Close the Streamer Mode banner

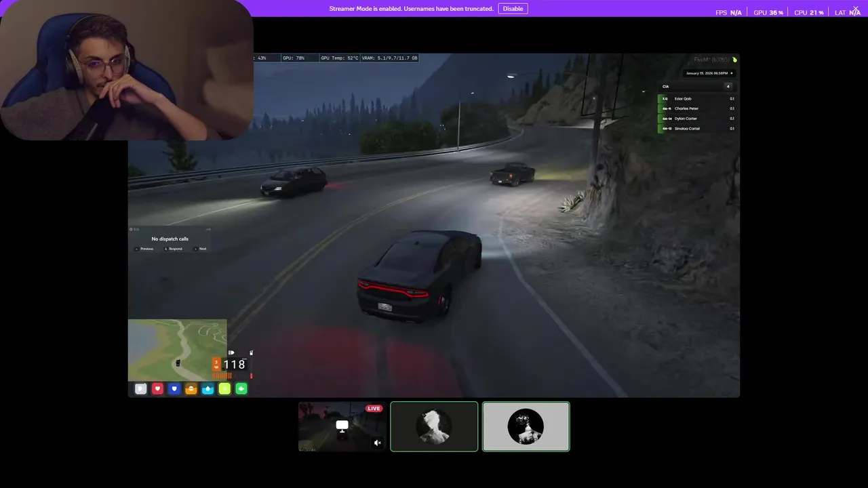(855, 9)
